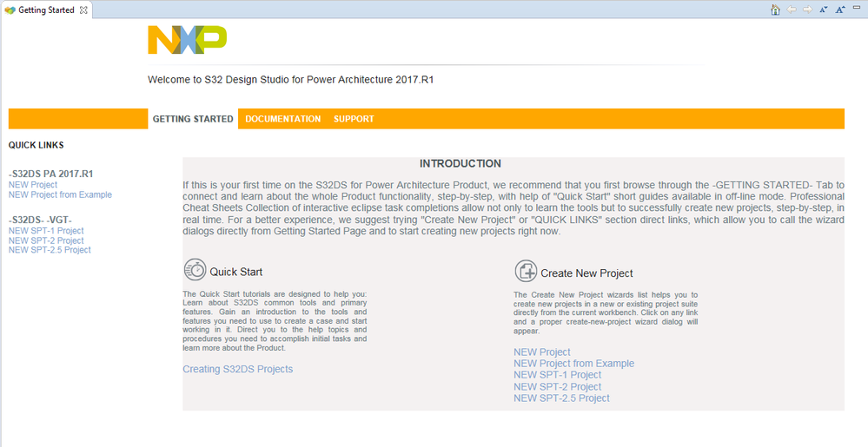Click the Quick Start stopwatch icon

pyautogui.click(x=195, y=270)
